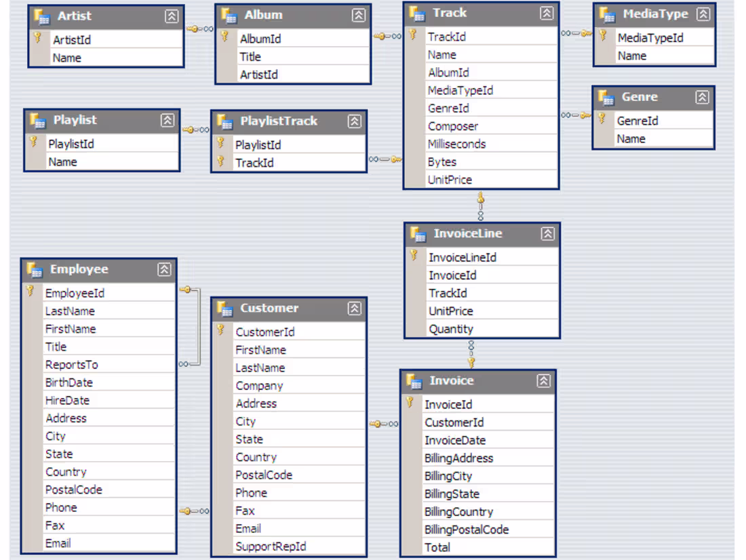Image resolution: width=746 pixels, height=560 pixels.
Task: Collapse the InvoiceLine table
Action: [x=547, y=233]
